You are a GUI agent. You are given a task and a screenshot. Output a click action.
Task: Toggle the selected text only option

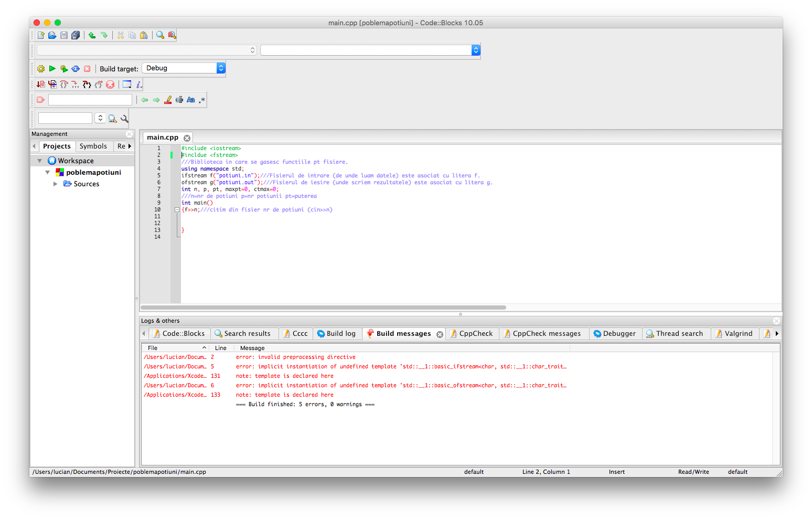coord(179,100)
